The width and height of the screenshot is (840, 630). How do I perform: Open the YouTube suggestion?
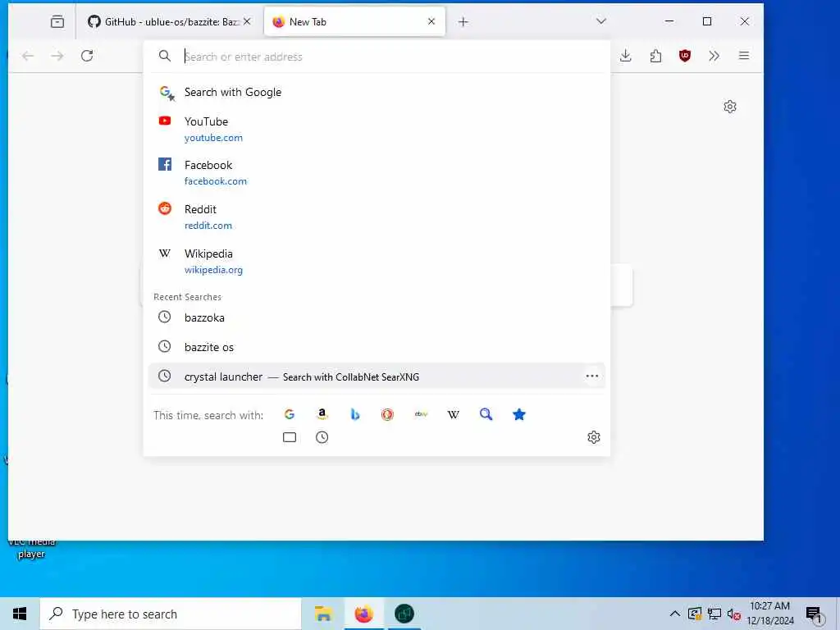pos(377,129)
